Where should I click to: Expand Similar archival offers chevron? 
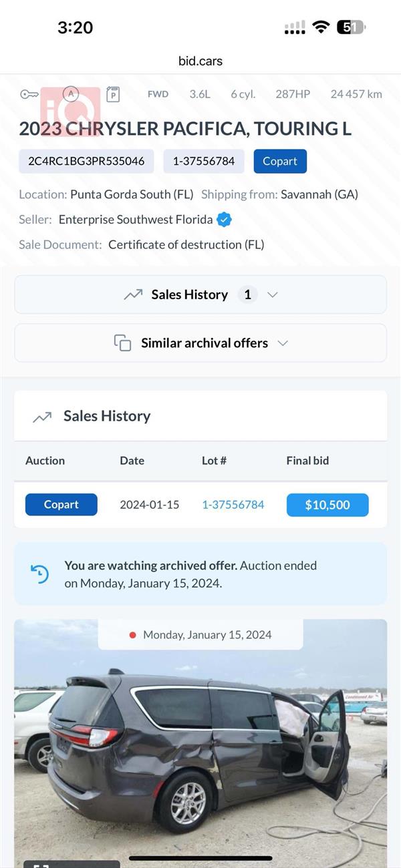(x=283, y=343)
